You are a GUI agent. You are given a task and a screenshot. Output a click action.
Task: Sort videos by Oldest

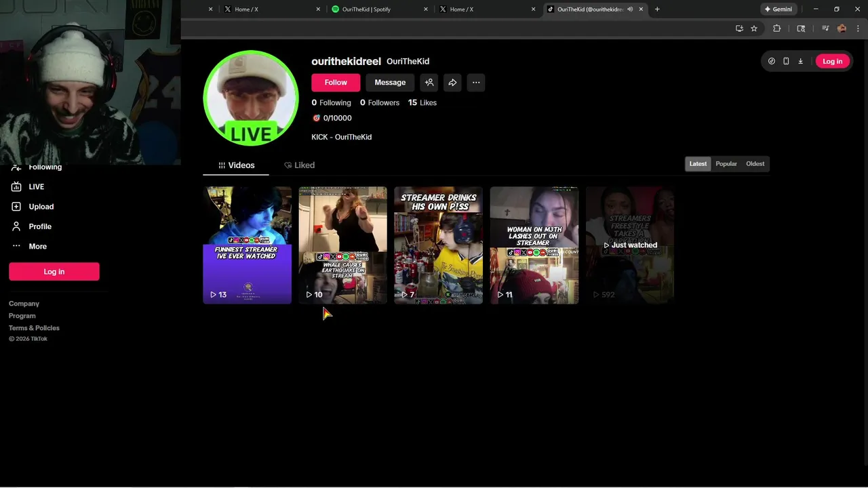click(x=755, y=164)
